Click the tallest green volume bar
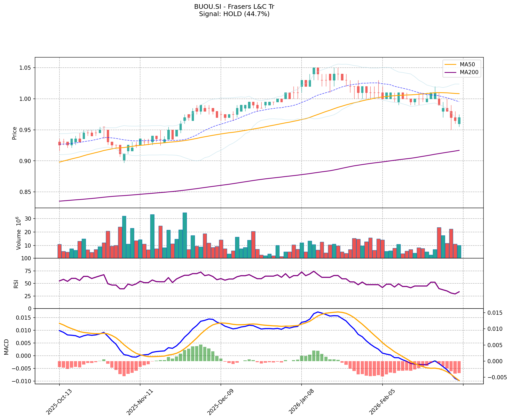511x420 pixels. point(185,235)
